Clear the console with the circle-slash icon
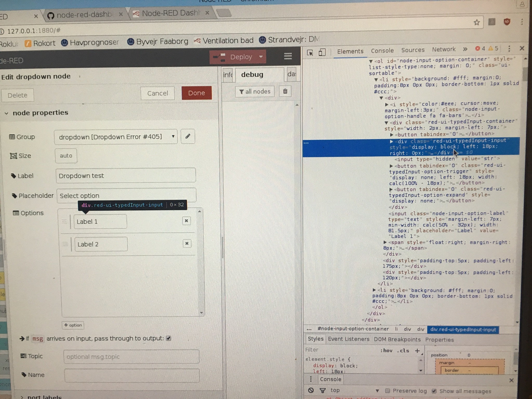 311,390
